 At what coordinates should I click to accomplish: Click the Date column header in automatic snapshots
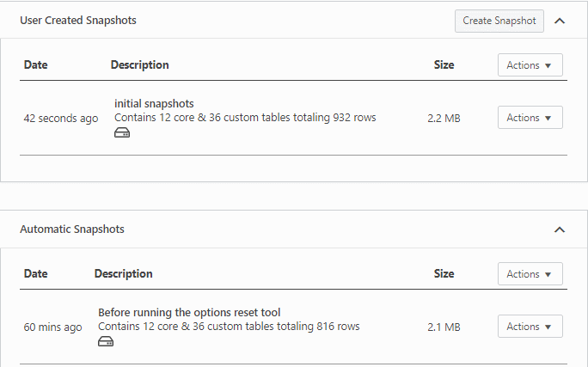35,274
